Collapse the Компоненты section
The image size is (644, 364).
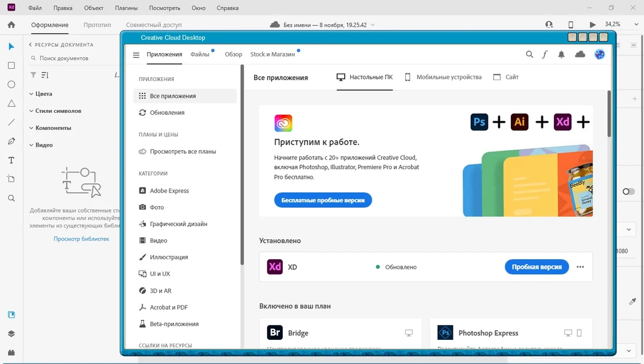click(31, 128)
